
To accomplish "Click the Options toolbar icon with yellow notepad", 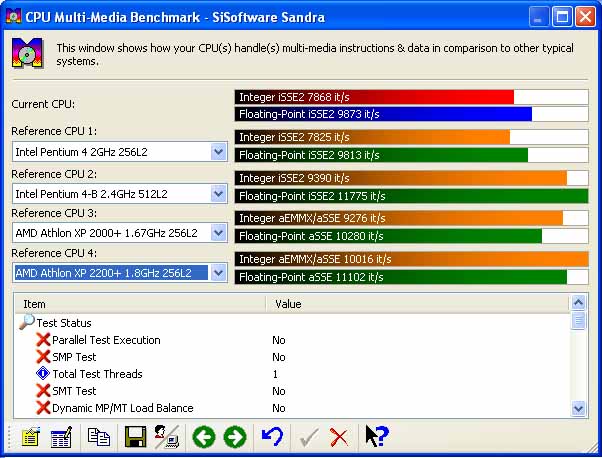I will click(x=30, y=437).
